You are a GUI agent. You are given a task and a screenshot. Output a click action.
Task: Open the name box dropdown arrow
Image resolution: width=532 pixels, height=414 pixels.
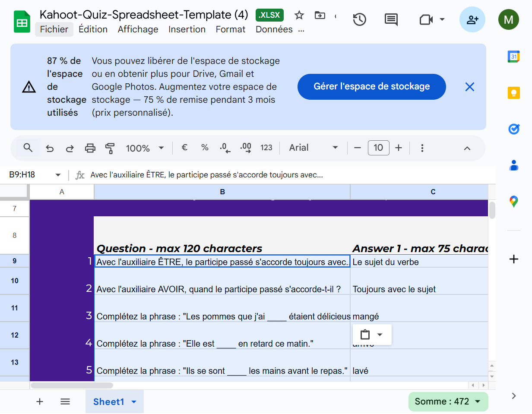(x=58, y=175)
